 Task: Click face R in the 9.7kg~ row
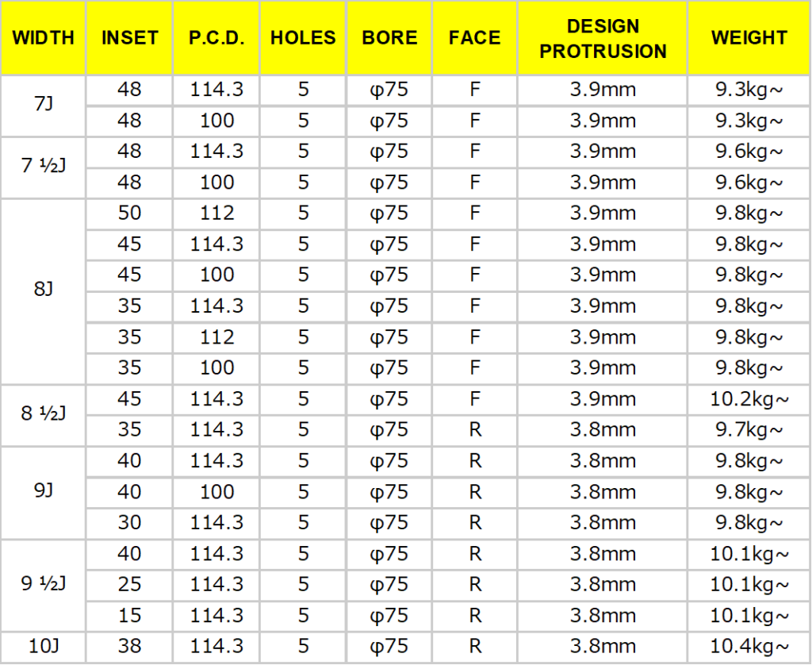tap(474, 431)
